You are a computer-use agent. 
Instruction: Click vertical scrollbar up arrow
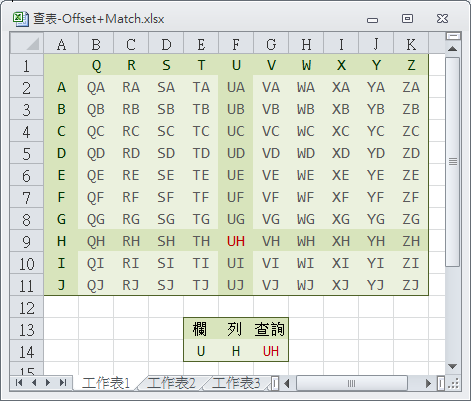coord(453,49)
